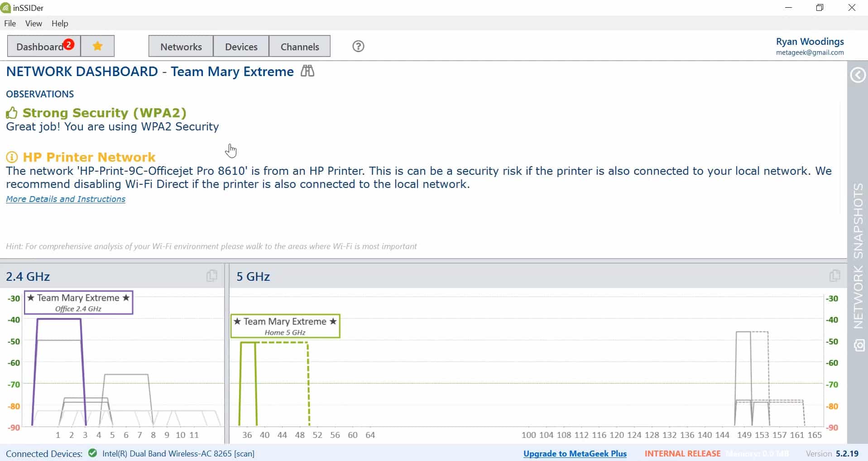
Task: Click the green connected status checkmark
Action: (93, 453)
